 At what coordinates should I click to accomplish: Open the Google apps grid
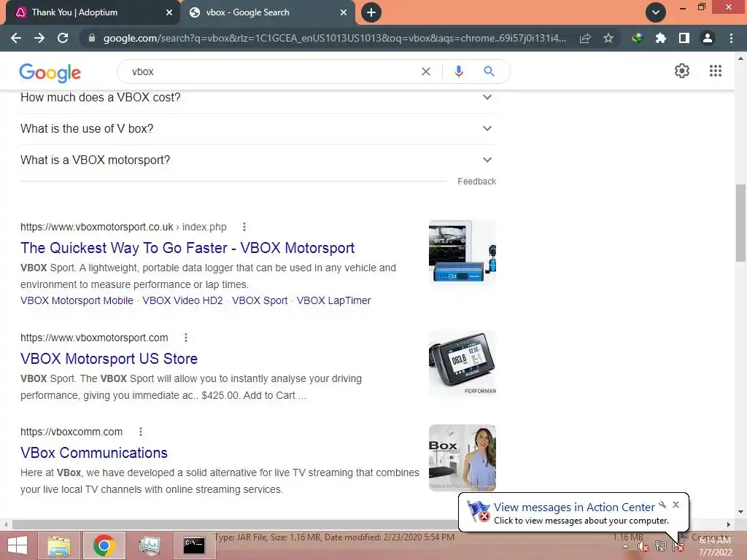[x=716, y=71]
